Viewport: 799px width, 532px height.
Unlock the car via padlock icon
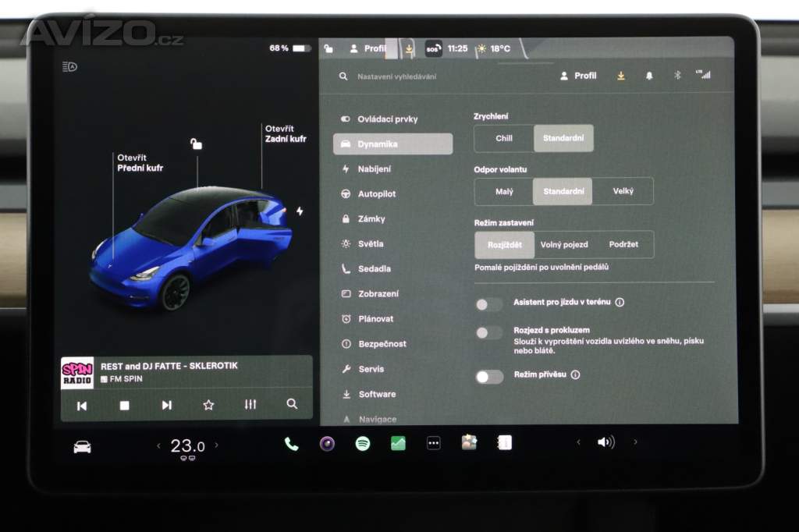(x=197, y=144)
